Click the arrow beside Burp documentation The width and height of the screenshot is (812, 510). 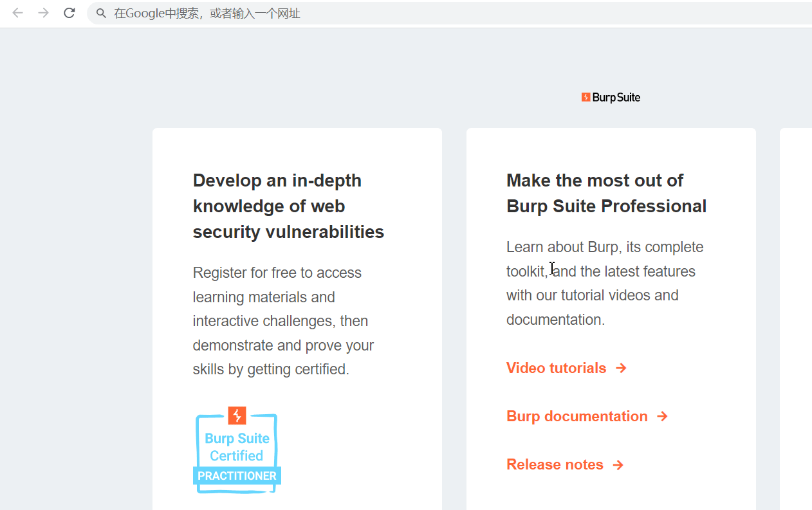tap(662, 416)
